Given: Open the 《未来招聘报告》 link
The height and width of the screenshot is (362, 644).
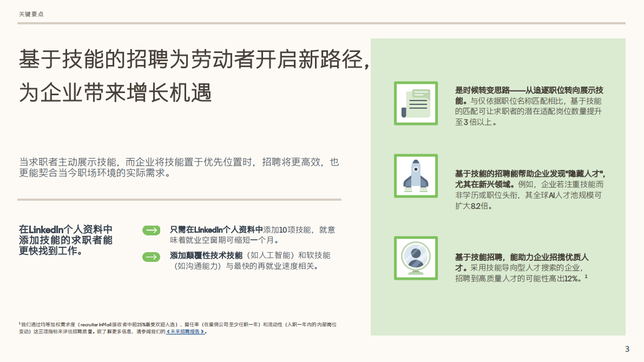Looking at the screenshot, I should coord(185,332).
